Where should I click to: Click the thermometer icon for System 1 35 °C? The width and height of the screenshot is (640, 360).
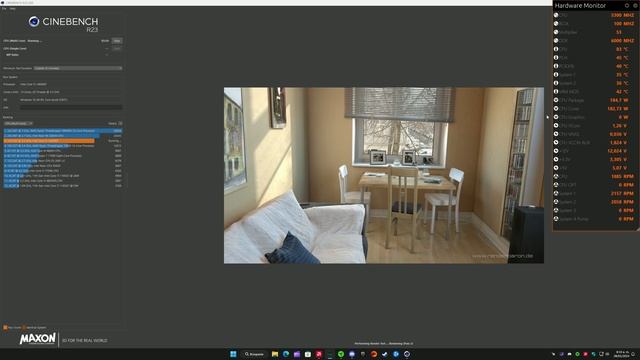click(x=556, y=74)
